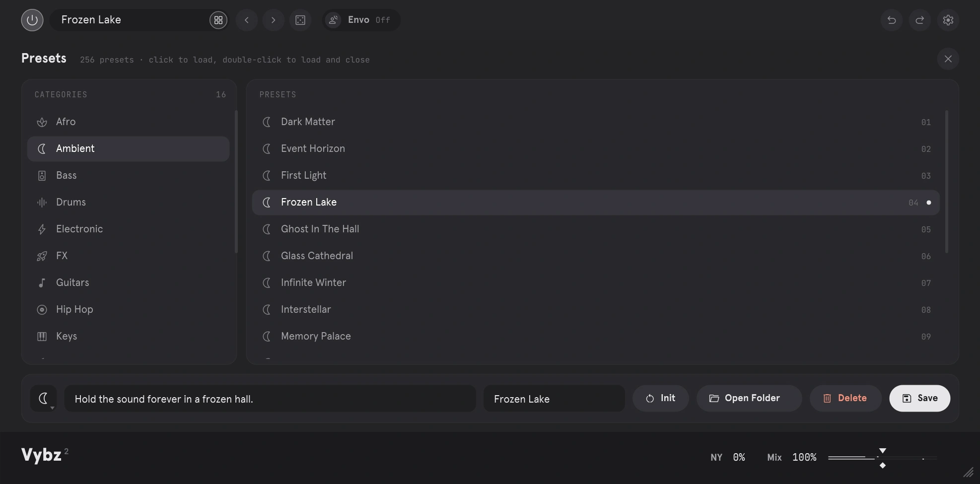Select the Frozen Lake preset row
Screen dimensions: 980x484
(596, 202)
